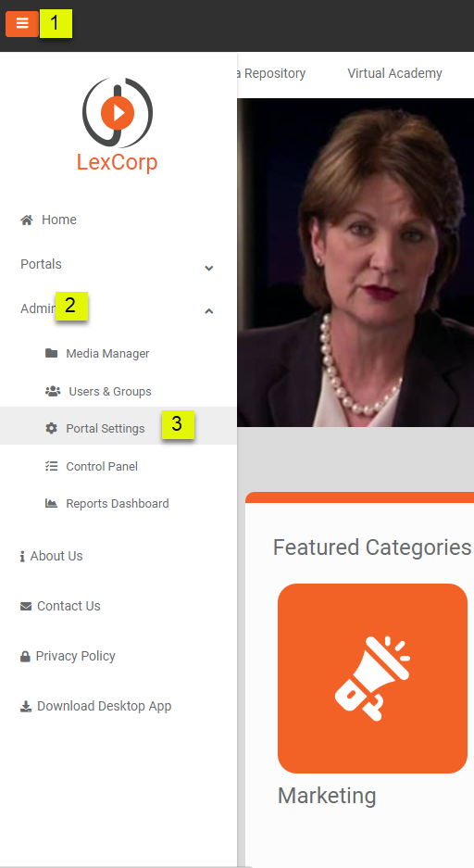Click the Download Desktop App arrow icon
The height and width of the screenshot is (868, 474).
point(26,707)
